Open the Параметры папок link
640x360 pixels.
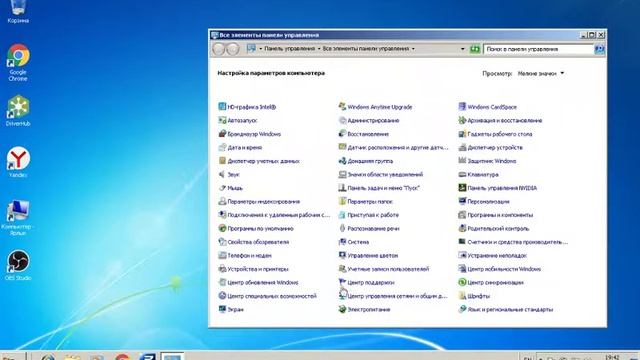click(370, 202)
